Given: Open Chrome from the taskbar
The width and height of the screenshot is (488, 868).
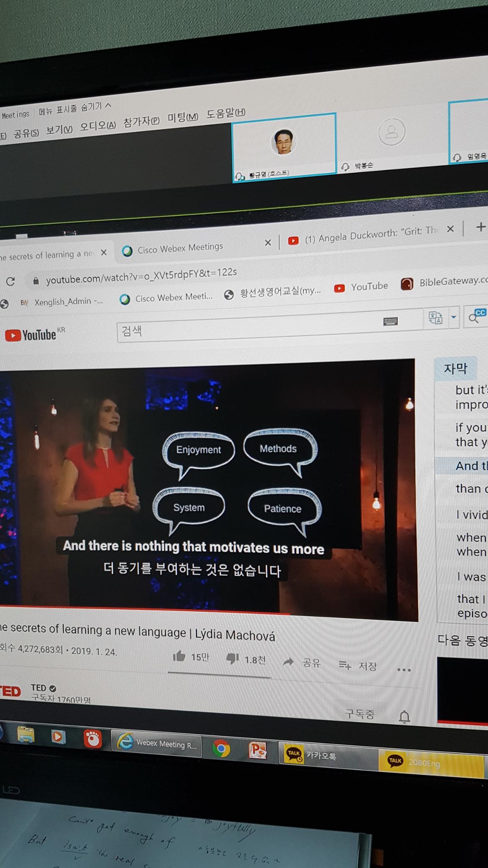Looking at the screenshot, I should point(221,749).
